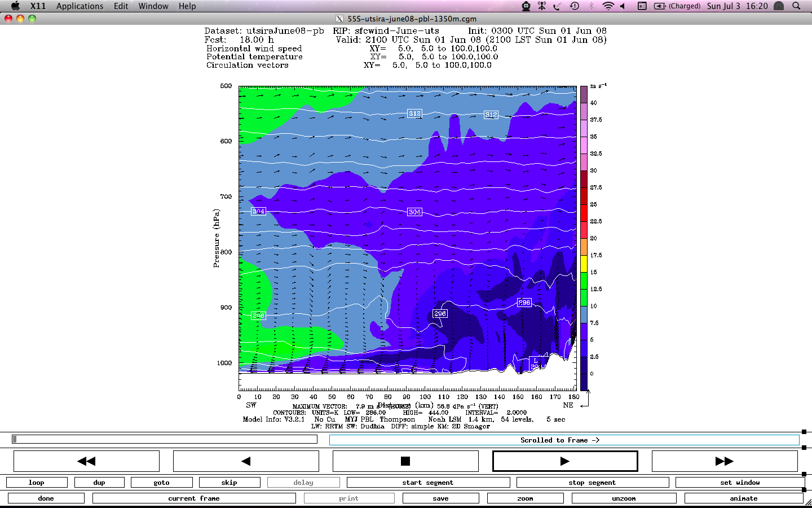This screenshot has height=508, width=812.
Task: Click the loop button
Action: [37, 483]
